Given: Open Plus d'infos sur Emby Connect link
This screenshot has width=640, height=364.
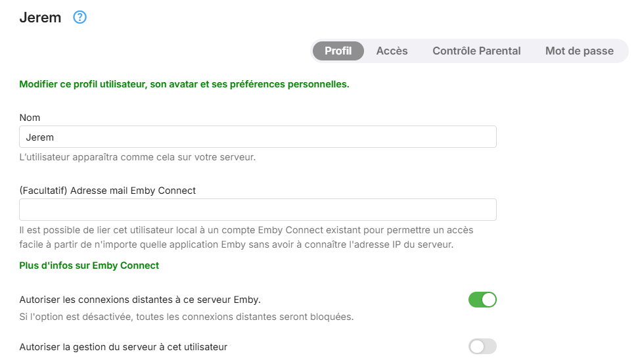Looking at the screenshot, I should (x=89, y=266).
